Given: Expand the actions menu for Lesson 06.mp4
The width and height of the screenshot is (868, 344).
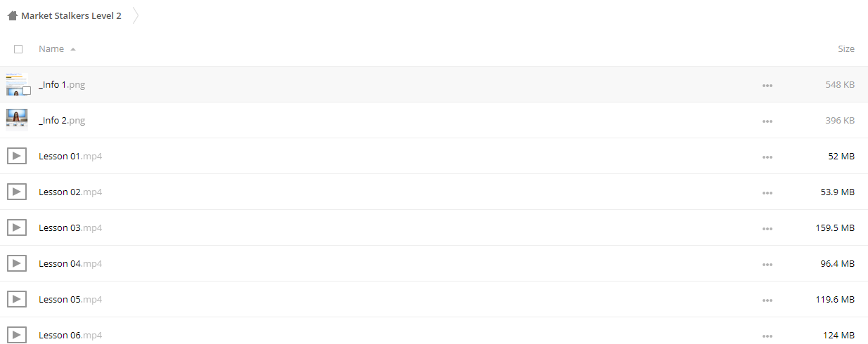Looking at the screenshot, I should pyautogui.click(x=767, y=336).
